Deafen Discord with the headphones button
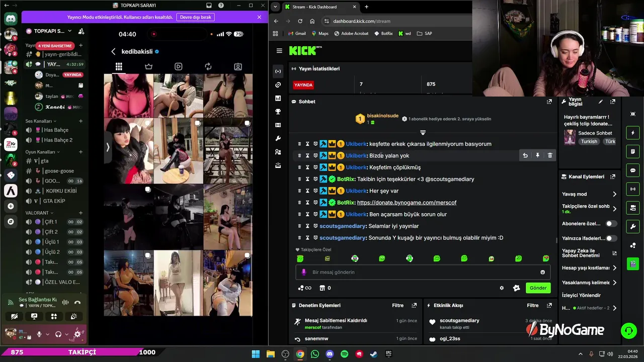This screenshot has width=644, height=362. pos(58,334)
